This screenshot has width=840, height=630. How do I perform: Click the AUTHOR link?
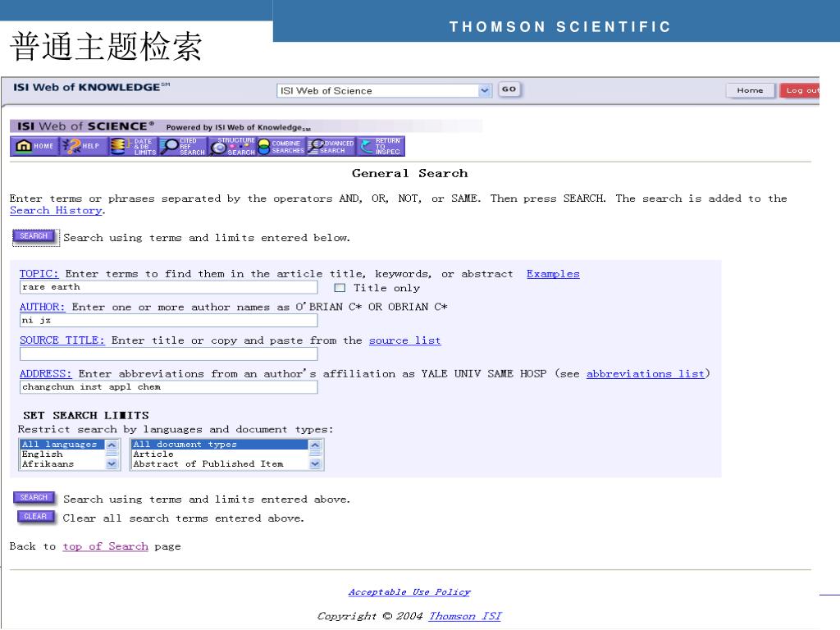point(43,307)
